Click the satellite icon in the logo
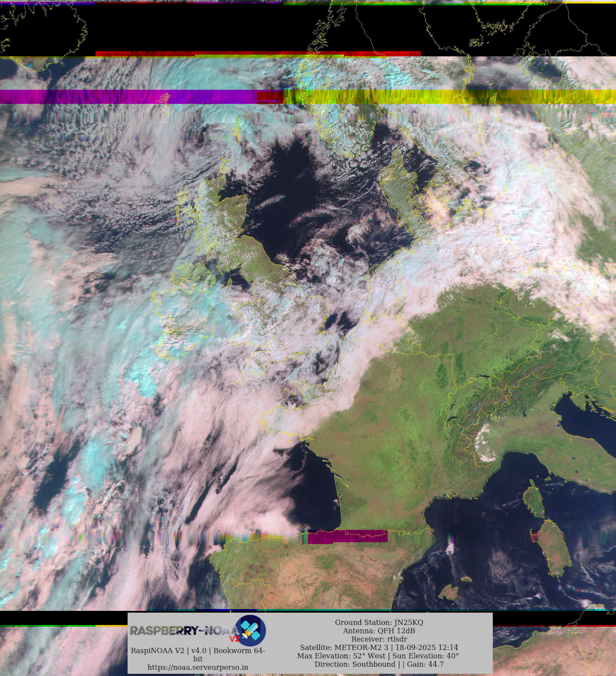 (251, 631)
